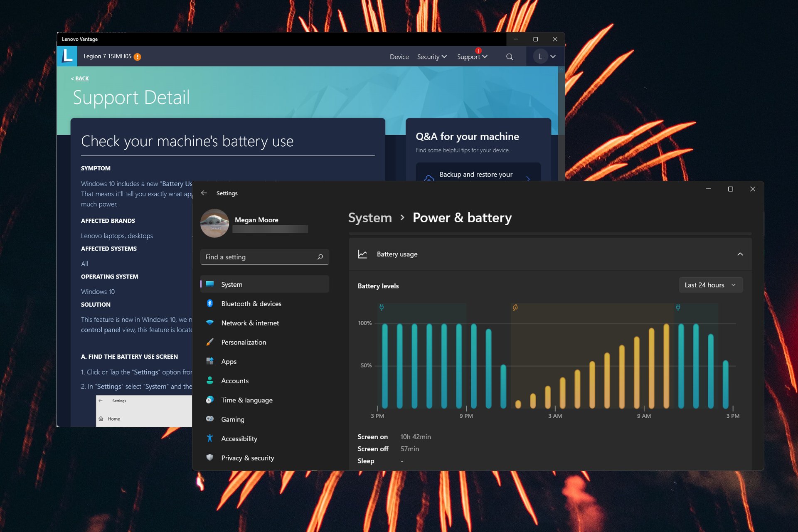Viewport: 798px width, 532px height.
Task: Click the 3 AM label on chart axis
Action: [555, 416]
